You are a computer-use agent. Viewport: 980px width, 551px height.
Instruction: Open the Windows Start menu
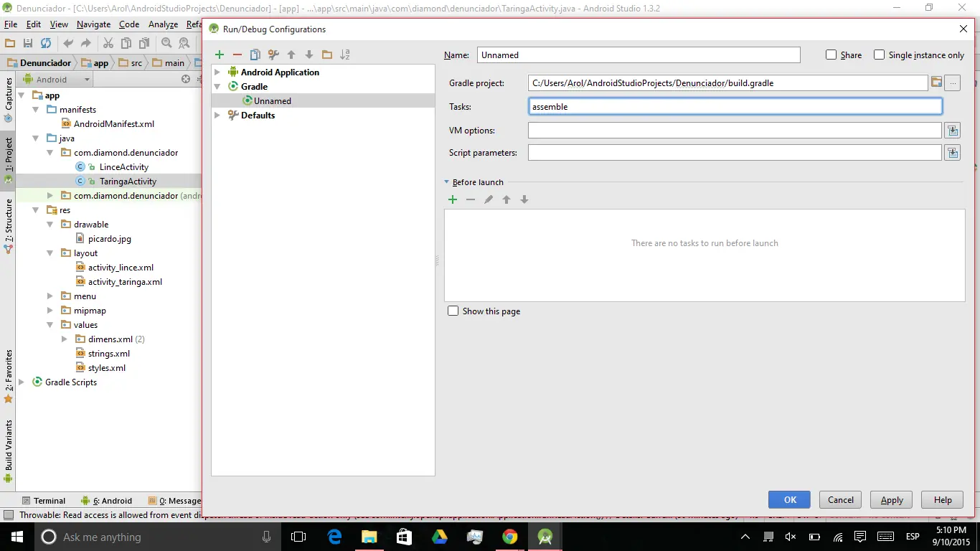(17, 537)
